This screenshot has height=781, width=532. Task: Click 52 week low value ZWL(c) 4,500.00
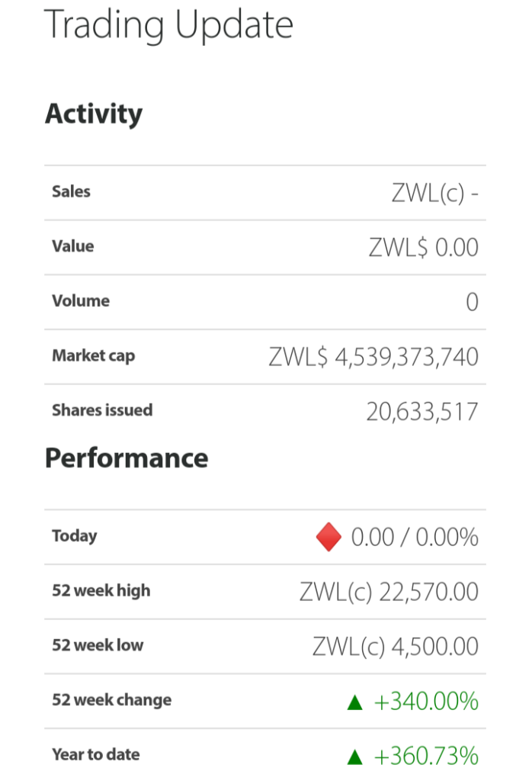(x=396, y=647)
